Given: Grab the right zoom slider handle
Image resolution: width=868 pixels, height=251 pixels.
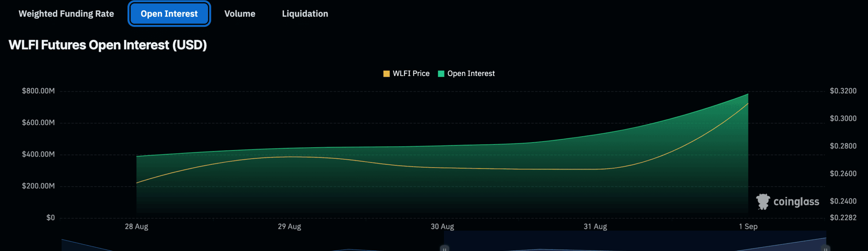Looking at the screenshot, I should pos(826,248).
